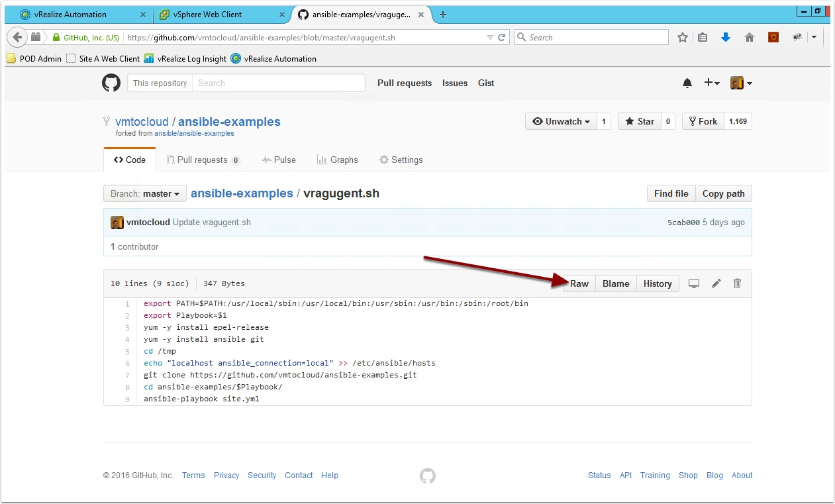Open the ansible/ansible-examples forked-from link

pyautogui.click(x=195, y=133)
